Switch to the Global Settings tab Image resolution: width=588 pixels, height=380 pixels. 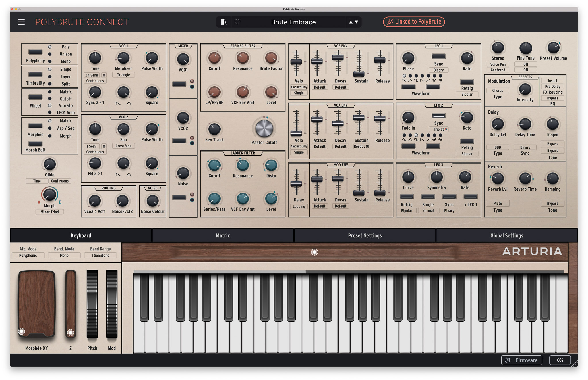pos(506,235)
